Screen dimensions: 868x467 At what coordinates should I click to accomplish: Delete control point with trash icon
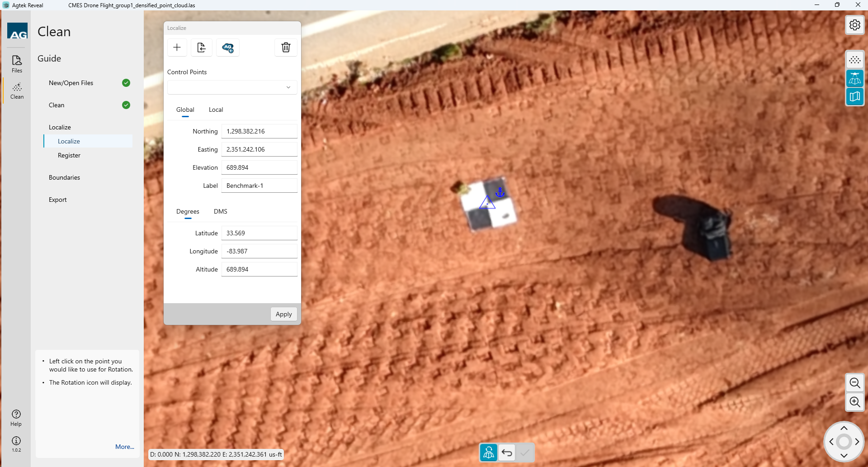coord(286,48)
